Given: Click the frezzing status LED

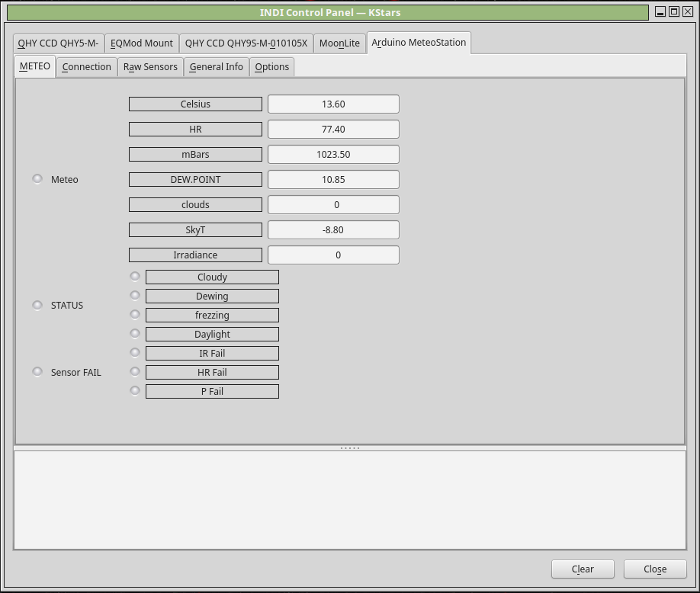Looking at the screenshot, I should click(135, 315).
